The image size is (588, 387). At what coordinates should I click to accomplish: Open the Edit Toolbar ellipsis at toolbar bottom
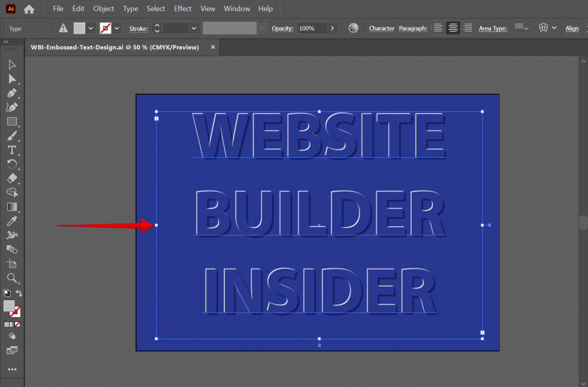[13, 369]
